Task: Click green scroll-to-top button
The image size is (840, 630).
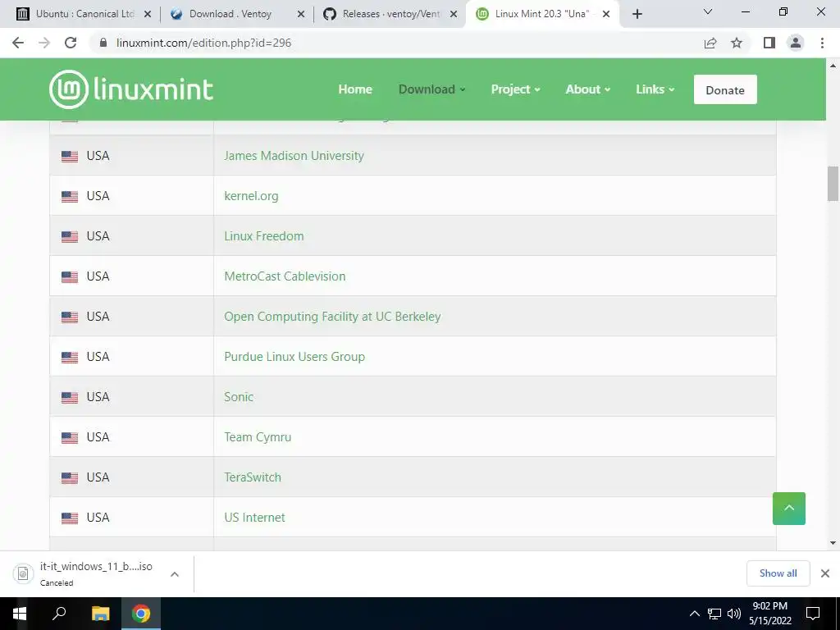Action: tap(788, 509)
